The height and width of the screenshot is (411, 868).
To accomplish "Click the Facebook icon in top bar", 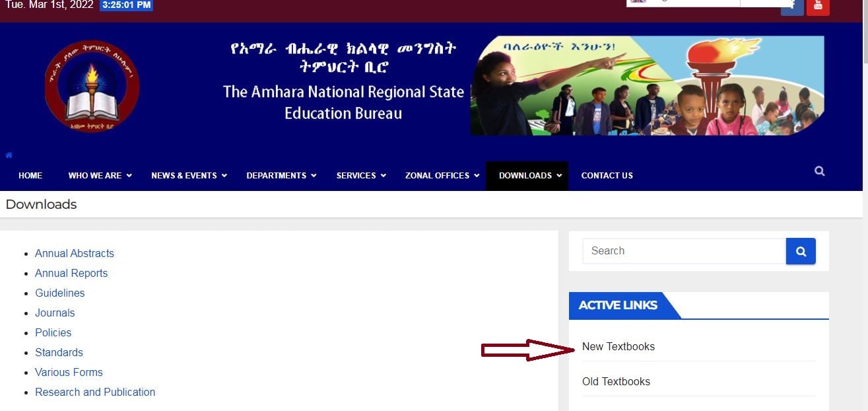I will point(792,7).
